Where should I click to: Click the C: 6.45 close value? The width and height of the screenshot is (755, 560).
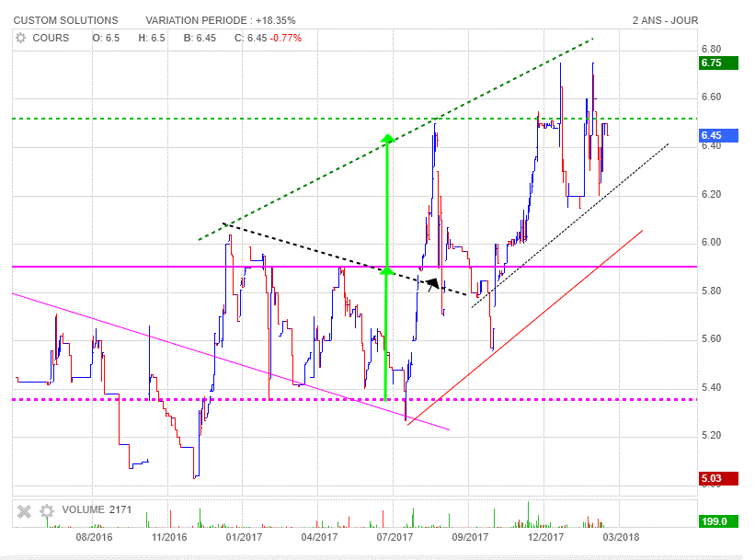pyautogui.click(x=250, y=38)
